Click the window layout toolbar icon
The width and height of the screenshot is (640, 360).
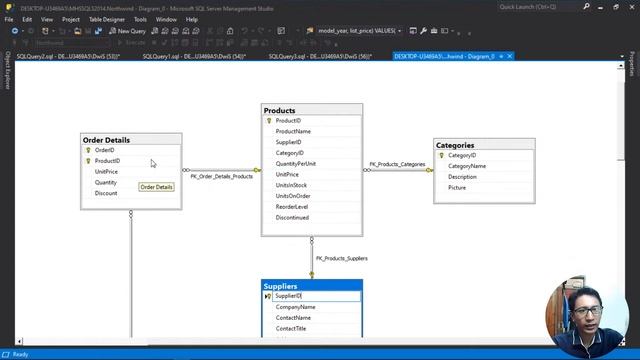coord(444,31)
